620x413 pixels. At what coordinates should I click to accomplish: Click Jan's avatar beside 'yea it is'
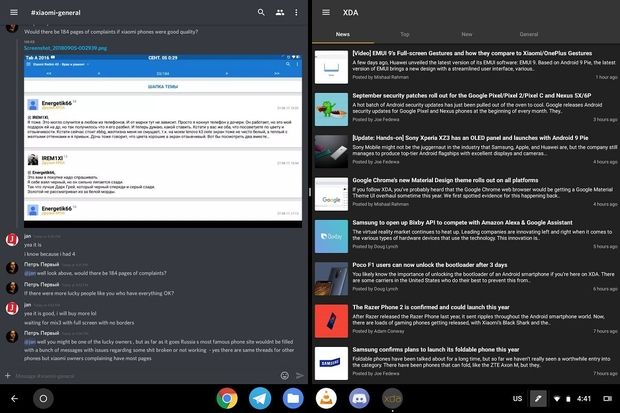point(12,240)
